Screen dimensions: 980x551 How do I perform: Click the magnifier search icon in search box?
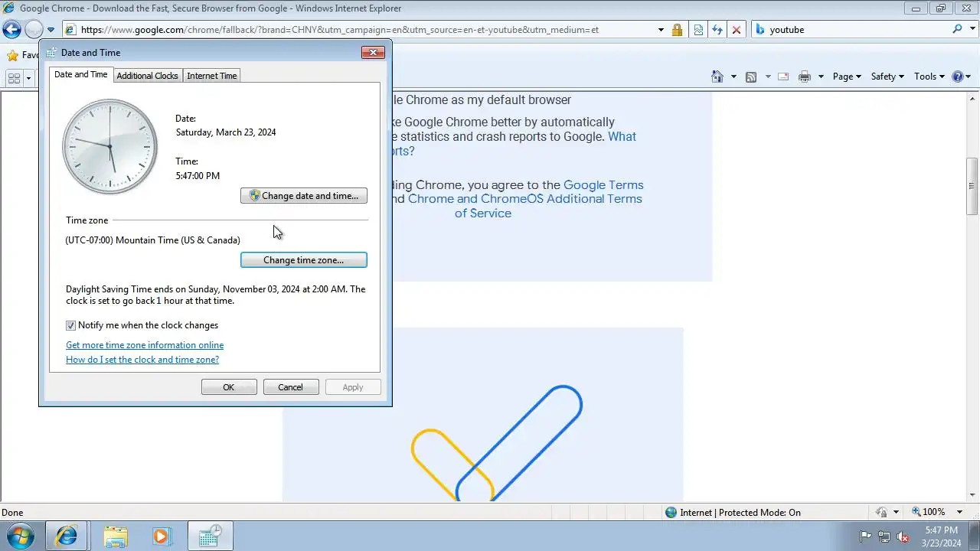pos(957,29)
